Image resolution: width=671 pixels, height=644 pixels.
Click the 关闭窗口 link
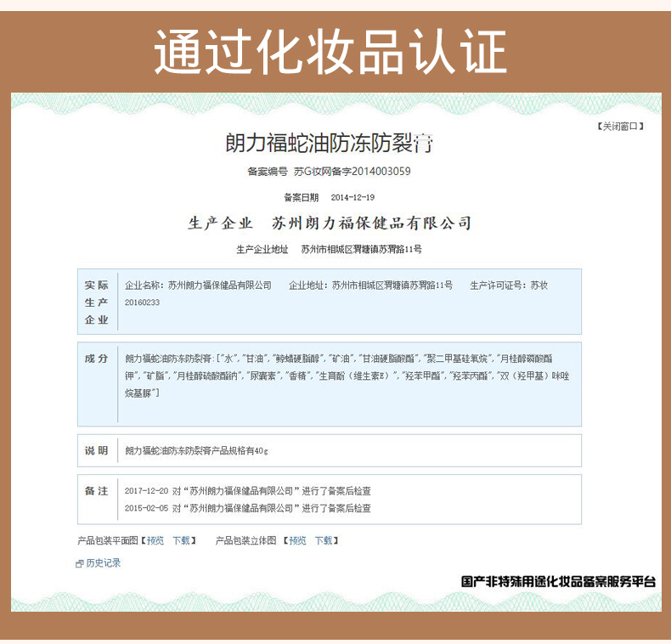(620, 127)
